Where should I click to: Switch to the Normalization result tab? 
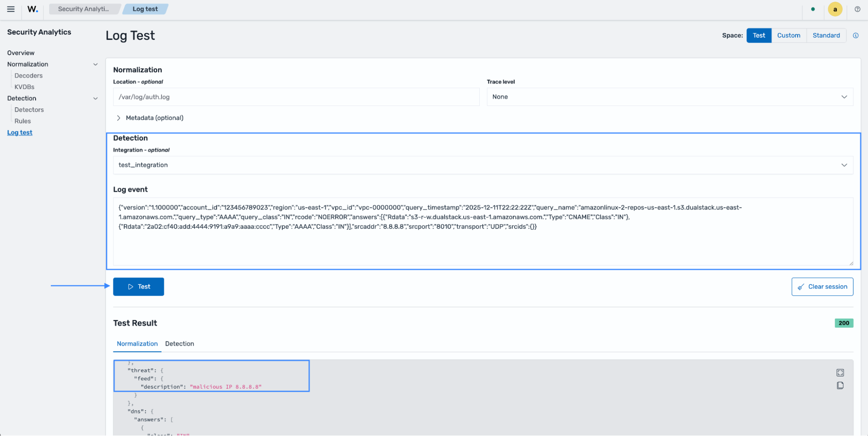pyautogui.click(x=137, y=344)
